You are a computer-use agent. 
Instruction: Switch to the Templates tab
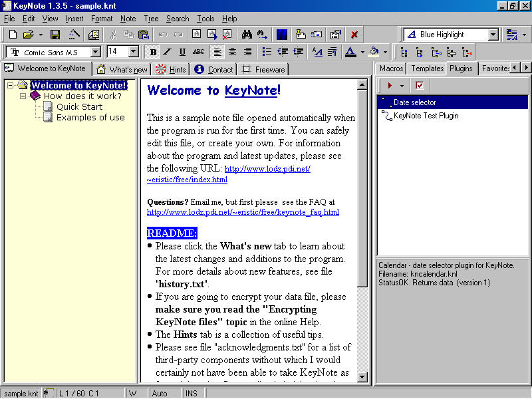[x=427, y=68]
